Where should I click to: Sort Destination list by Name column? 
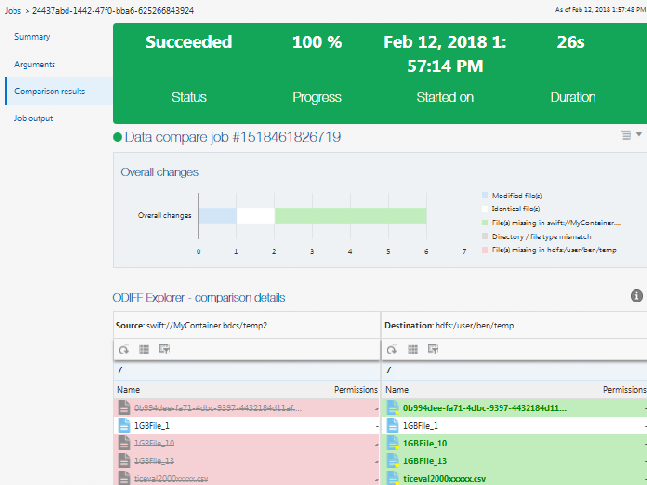point(397,390)
